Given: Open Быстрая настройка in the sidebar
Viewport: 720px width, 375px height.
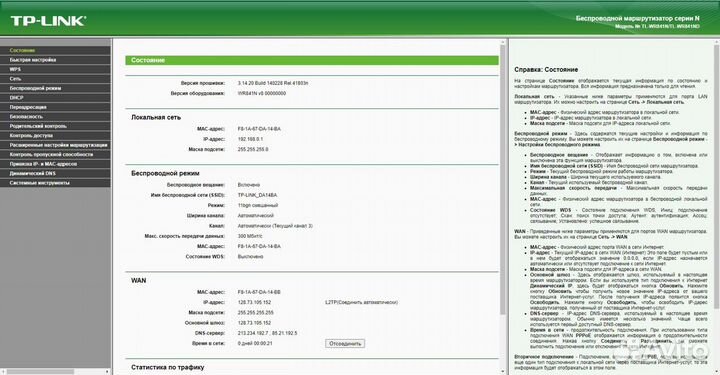Looking at the screenshot, I should point(55,60).
